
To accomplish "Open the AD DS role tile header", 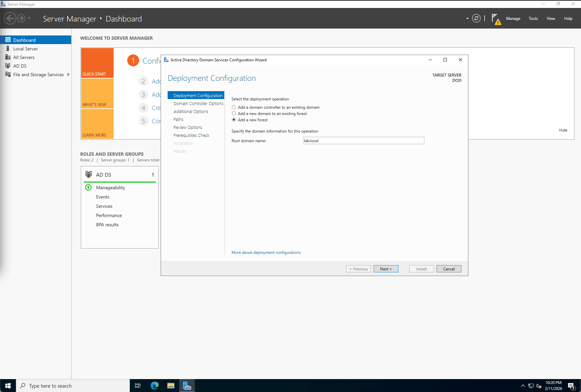I will coord(120,175).
